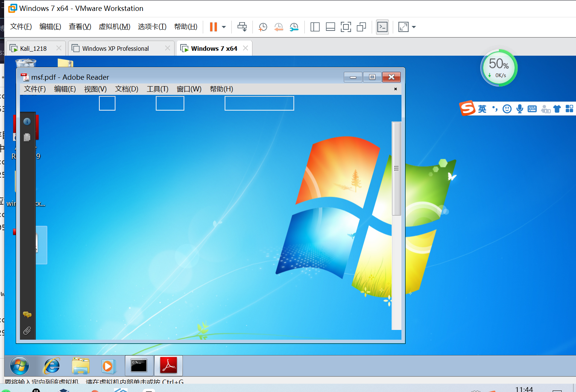Viewport: 576px width, 392px height.
Task: Open Adobe Reader 编辑(E) menu
Action: pos(65,89)
